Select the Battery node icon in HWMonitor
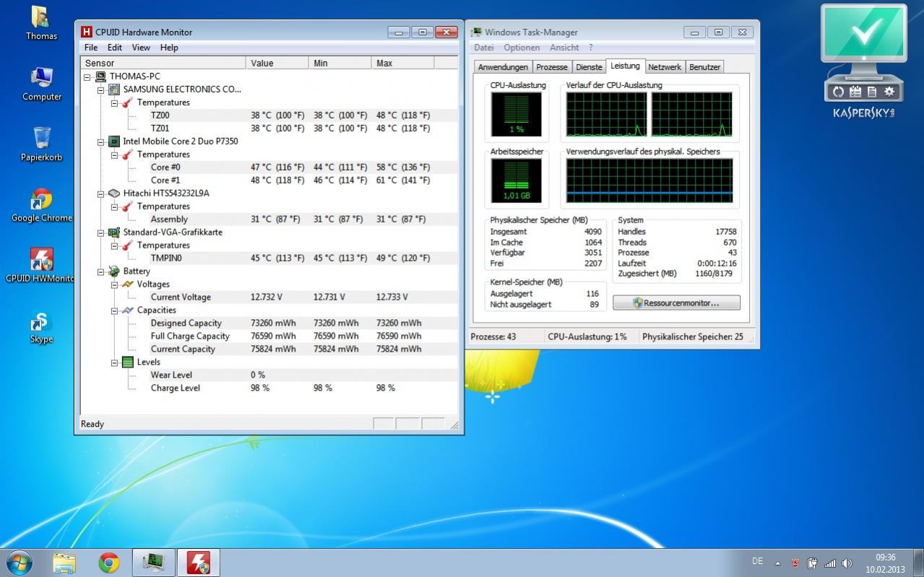This screenshot has width=924, height=577. click(113, 272)
